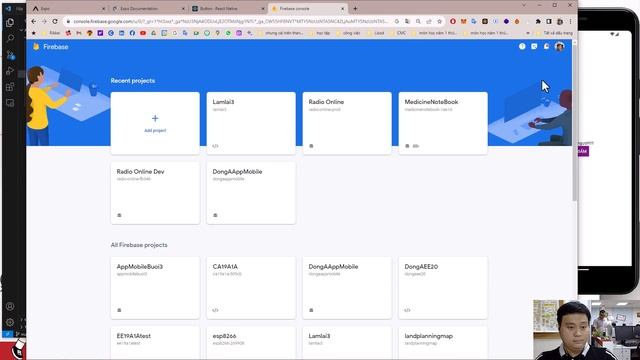Viewport: 640px width, 360px height.
Task: Expand the bookmarks bar overflow chevron
Action: click(528, 33)
